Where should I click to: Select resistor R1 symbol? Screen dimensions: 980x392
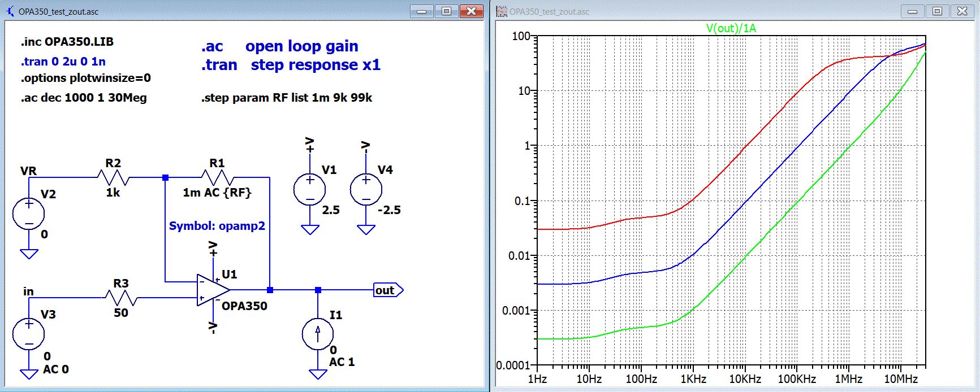tap(218, 177)
